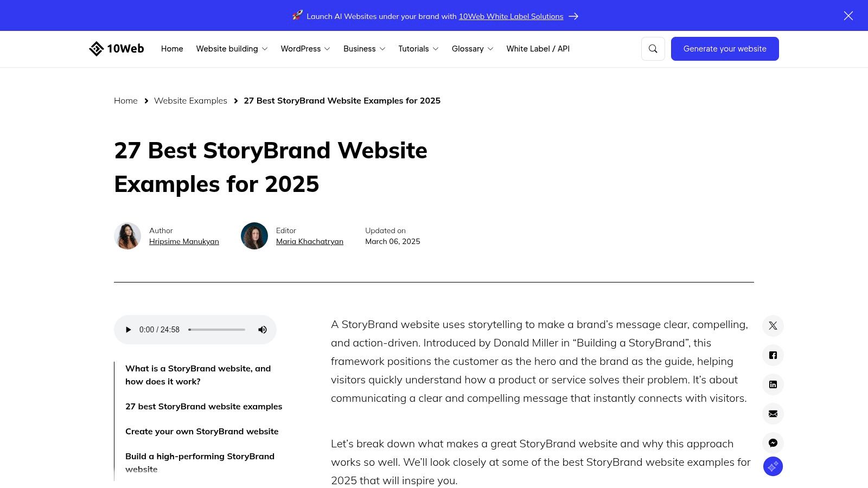Close the top promo banner

click(x=848, y=16)
